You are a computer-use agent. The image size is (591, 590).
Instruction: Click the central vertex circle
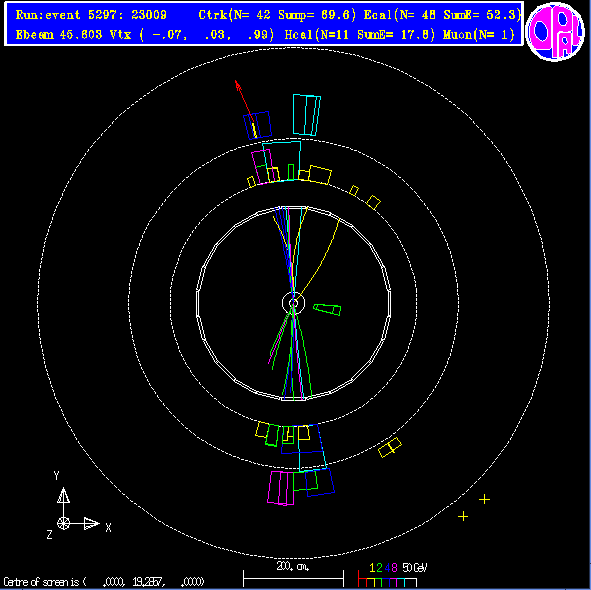(293, 303)
